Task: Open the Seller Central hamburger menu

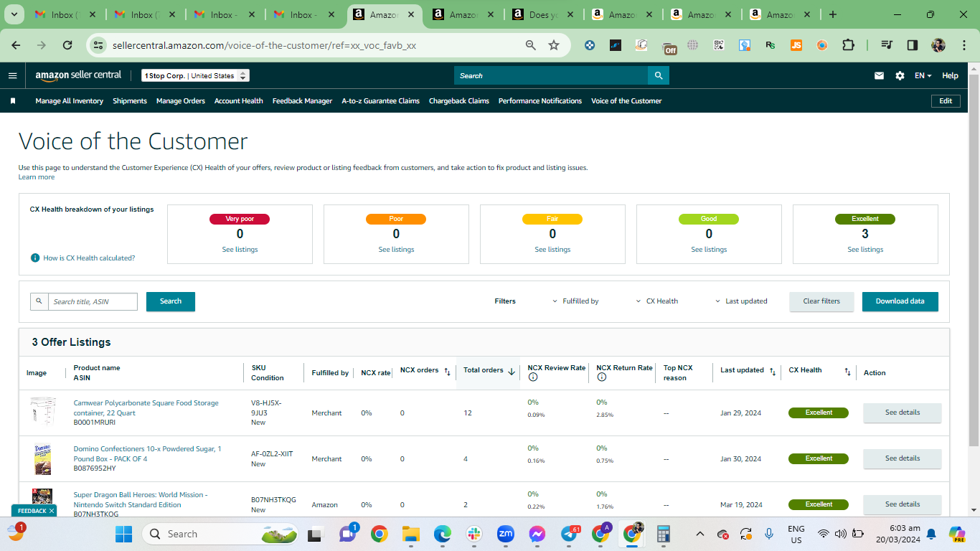Action: (12, 75)
